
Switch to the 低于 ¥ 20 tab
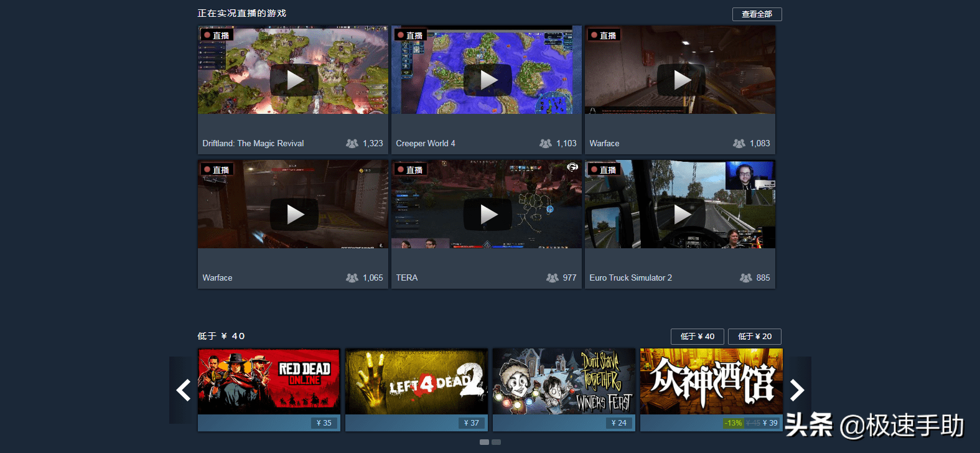(754, 336)
